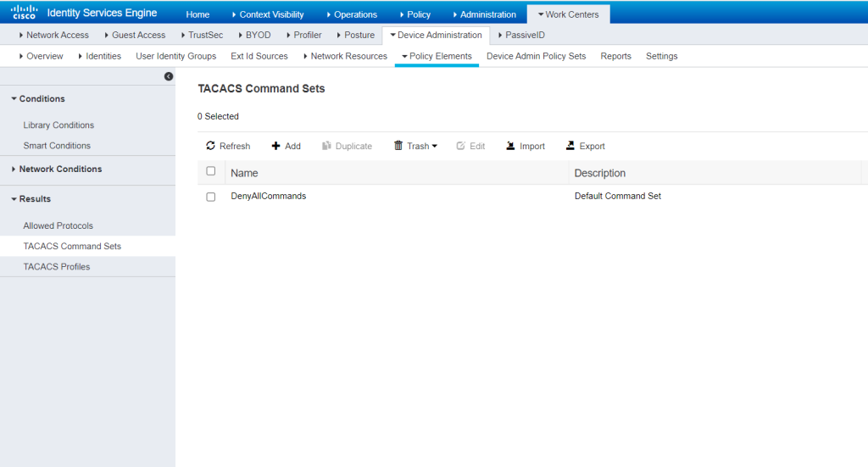868x467 pixels.
Task: Toggle the select-all checkbox in header
Action: click(211, 171)
